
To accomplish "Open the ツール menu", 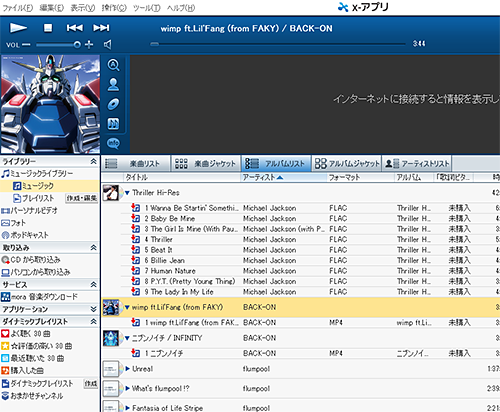I will 147,8.
